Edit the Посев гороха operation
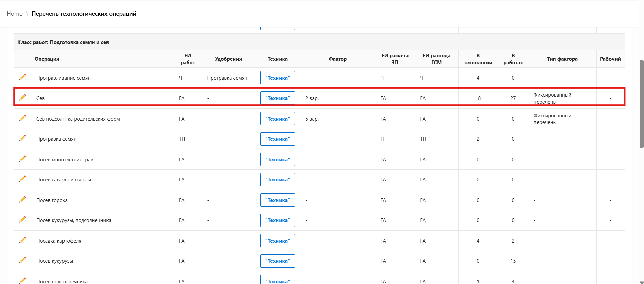 point(23,199)
